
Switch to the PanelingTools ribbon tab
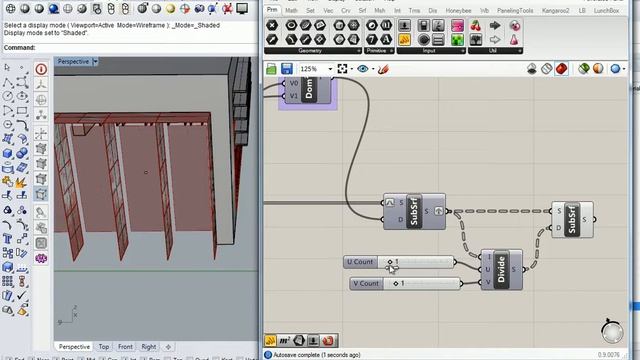[515, 11]
